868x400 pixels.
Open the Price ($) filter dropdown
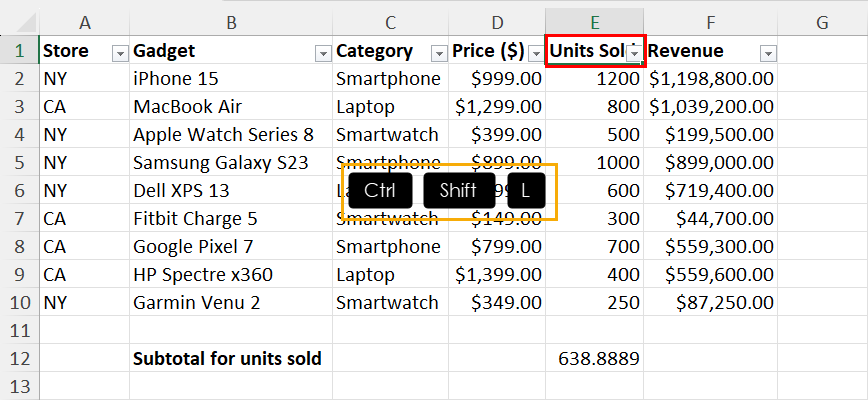(536, 53)
